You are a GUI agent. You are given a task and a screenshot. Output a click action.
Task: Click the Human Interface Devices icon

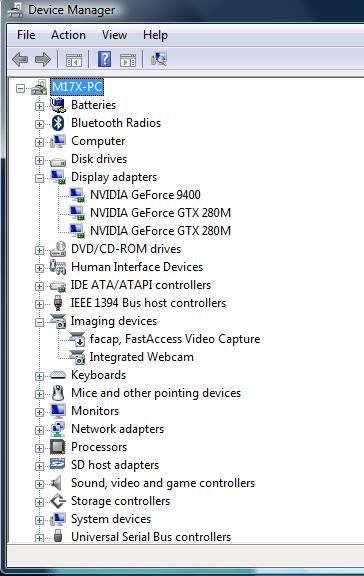click(58, 267)
